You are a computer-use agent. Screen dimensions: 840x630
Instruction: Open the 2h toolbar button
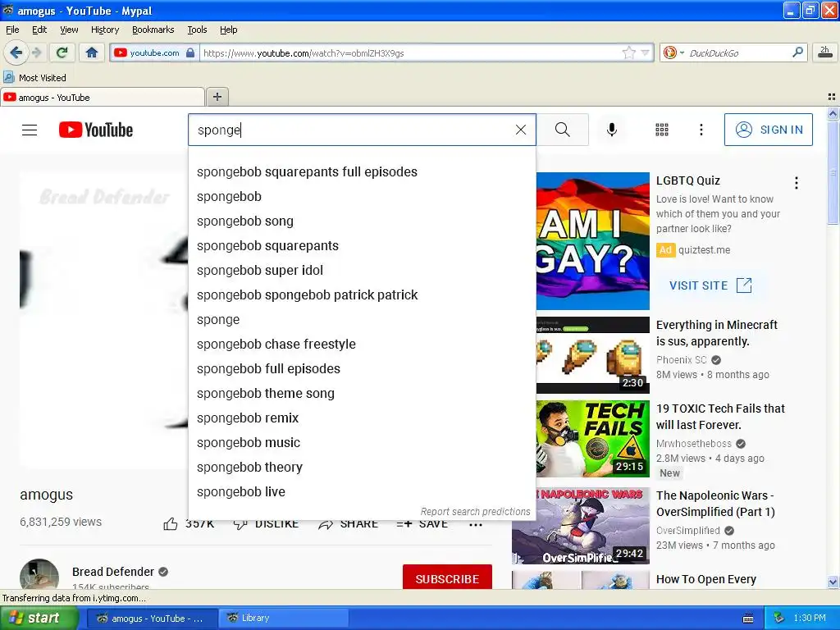[824, 52]
